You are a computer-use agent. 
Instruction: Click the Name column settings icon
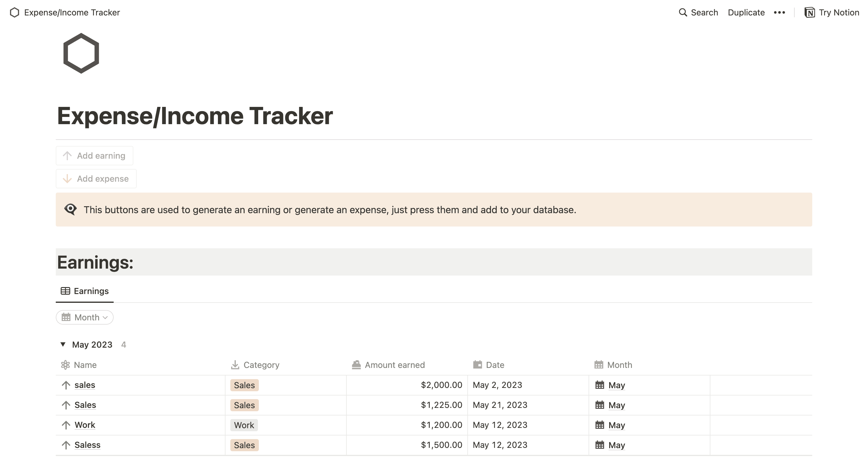pyautogui.click(x=65, y=365)
